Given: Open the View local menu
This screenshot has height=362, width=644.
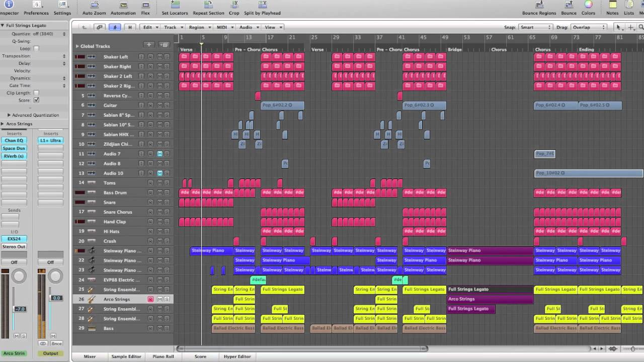Looking at the screenshot, I should point(273,27).
